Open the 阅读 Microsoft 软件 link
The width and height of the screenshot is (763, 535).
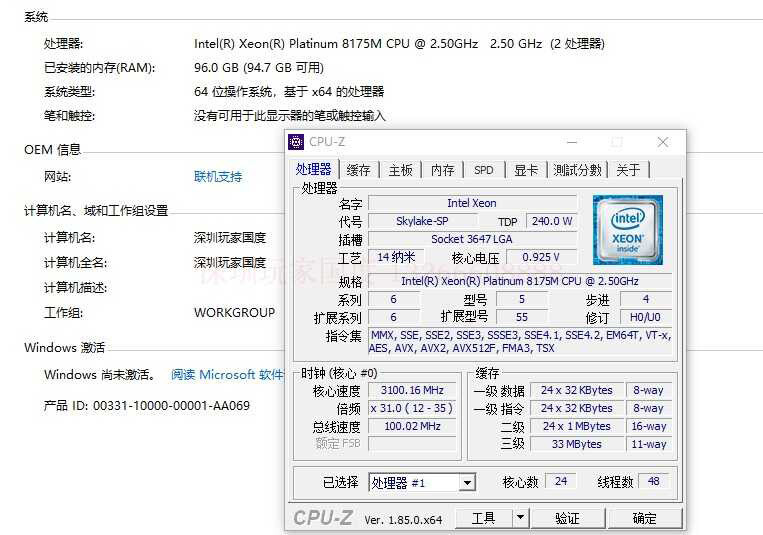(x=227, y=374)
